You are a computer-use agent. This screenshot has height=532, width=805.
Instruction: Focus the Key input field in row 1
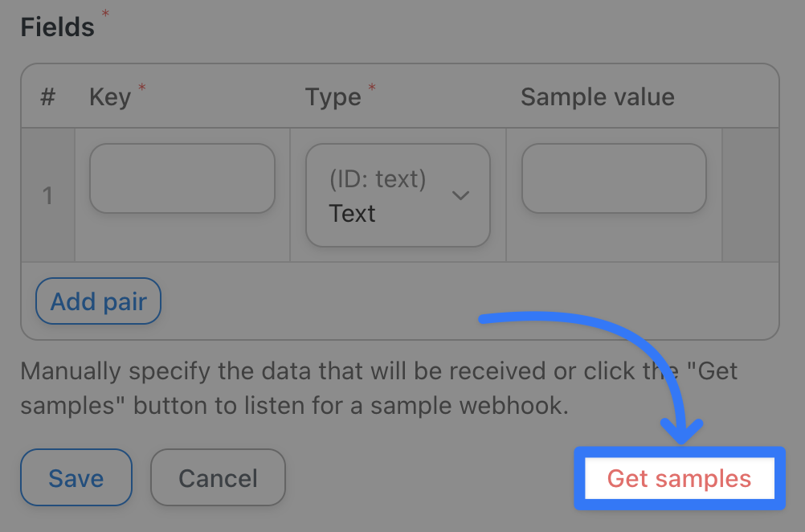pyautogui.click(x=182, y=178)
